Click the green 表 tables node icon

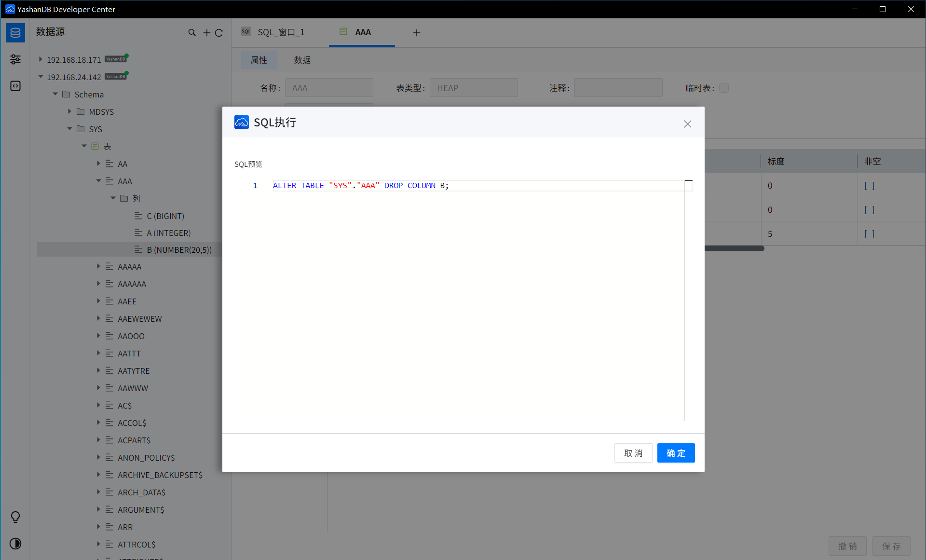95,146
